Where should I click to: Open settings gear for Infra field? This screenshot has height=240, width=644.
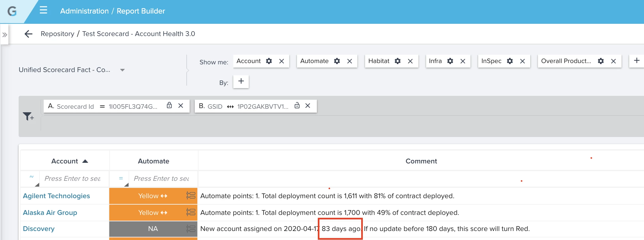pyautogui.click(x=450, y=61)
